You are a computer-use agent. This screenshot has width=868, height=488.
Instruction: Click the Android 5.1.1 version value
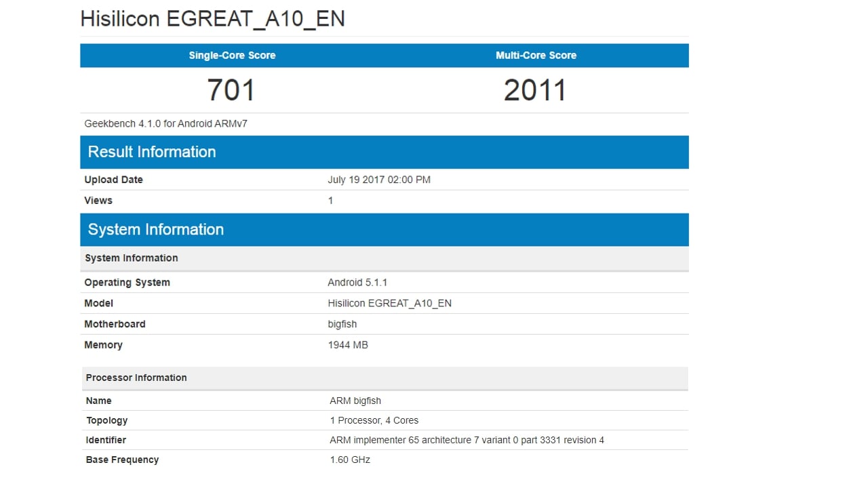[x=357, y=282]
